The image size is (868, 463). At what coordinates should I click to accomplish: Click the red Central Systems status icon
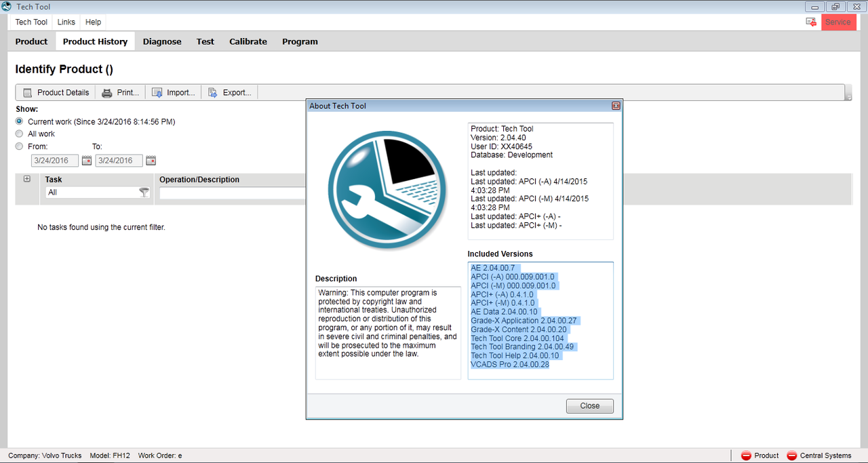[791, 456]
